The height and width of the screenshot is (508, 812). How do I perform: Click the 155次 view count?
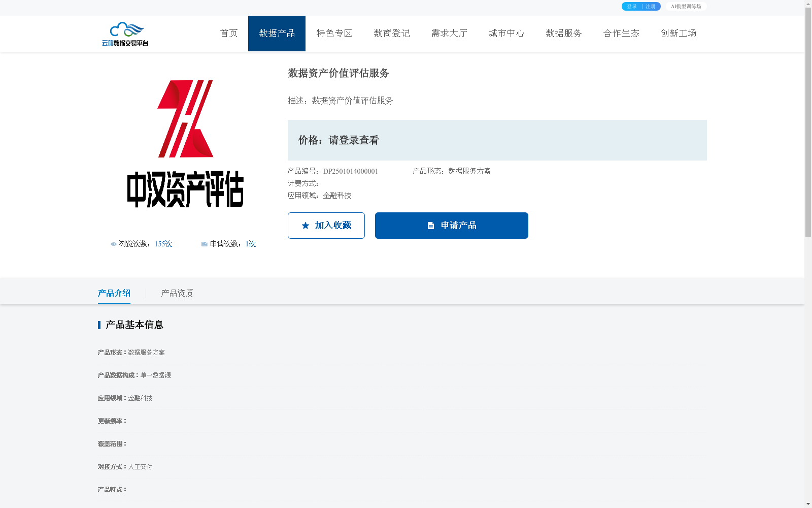coord(163,244)
